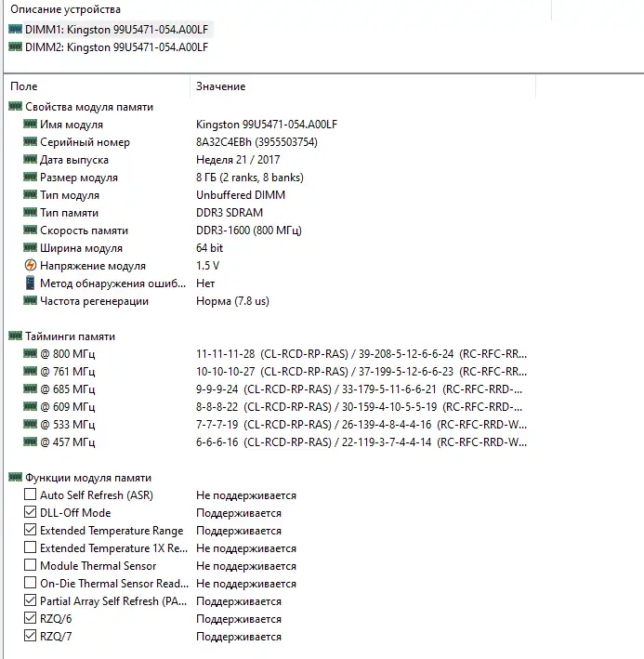Select the timing value starting '6-6-6-16'
Viewport: 644px width, 659px height.
[x=361, y=442]
